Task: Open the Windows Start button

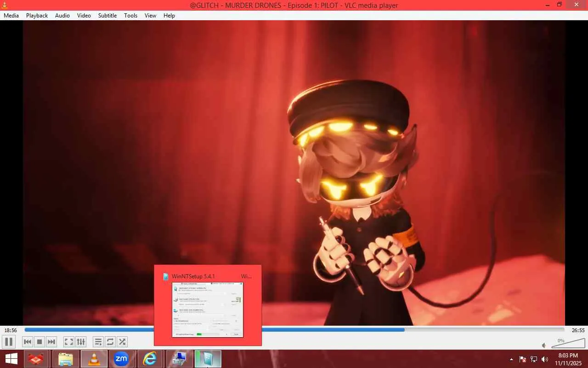Action: 11,359
